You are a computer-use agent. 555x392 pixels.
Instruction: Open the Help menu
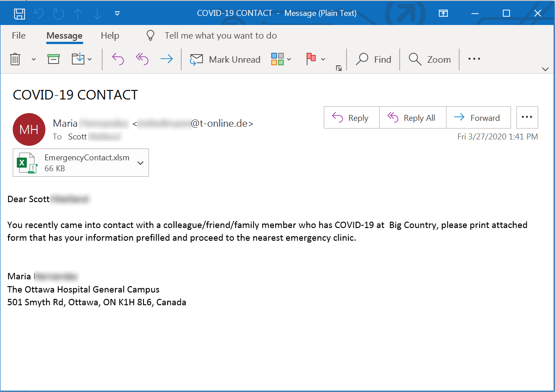click(110, 35)
